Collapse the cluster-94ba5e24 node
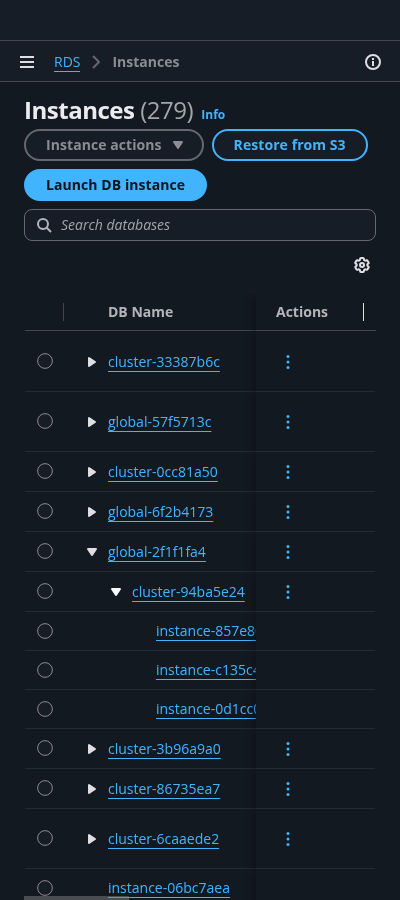 coord(116,592)
